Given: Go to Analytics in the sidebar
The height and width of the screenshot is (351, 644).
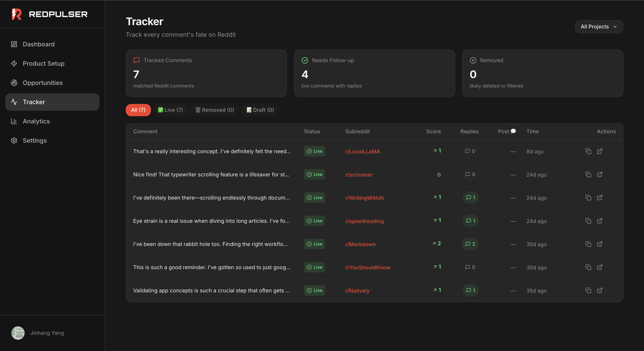Looking at the screenshot, I should [36, 121].
